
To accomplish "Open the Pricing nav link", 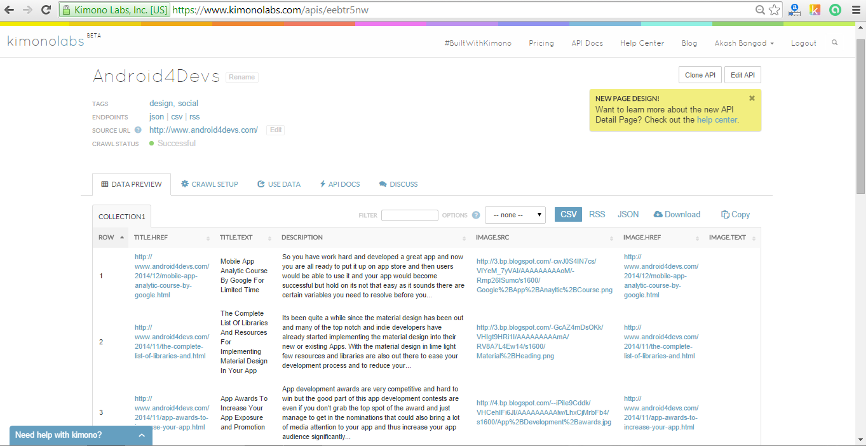I will 541,43.
